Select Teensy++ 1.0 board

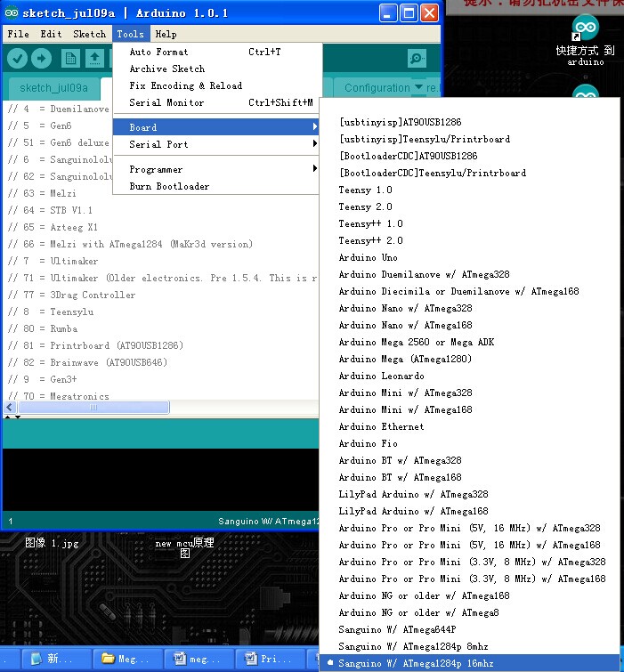470,223
